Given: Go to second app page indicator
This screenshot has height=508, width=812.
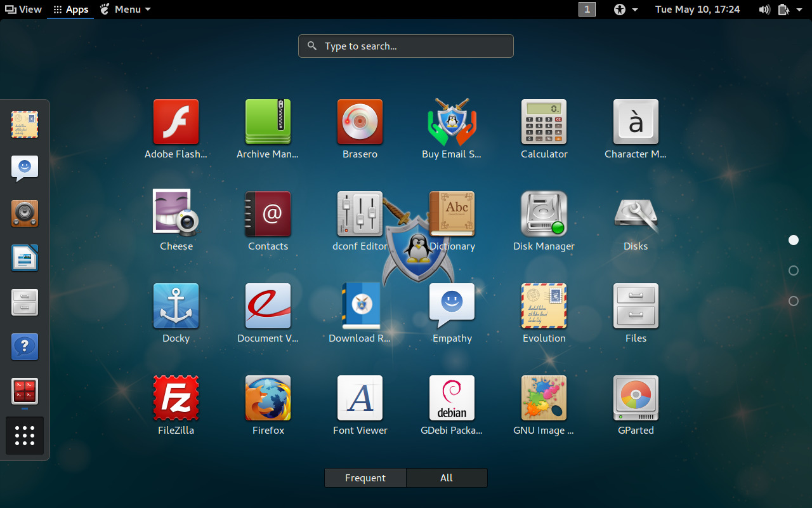Looking at the screenshot, I should (793, 271).
